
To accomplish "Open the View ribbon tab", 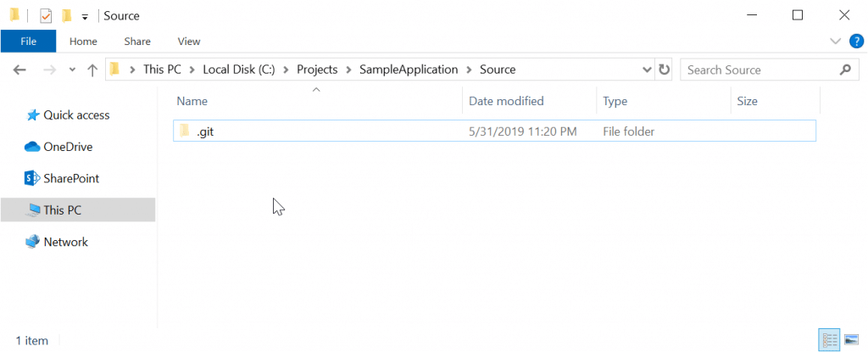I will pos(189,41).
